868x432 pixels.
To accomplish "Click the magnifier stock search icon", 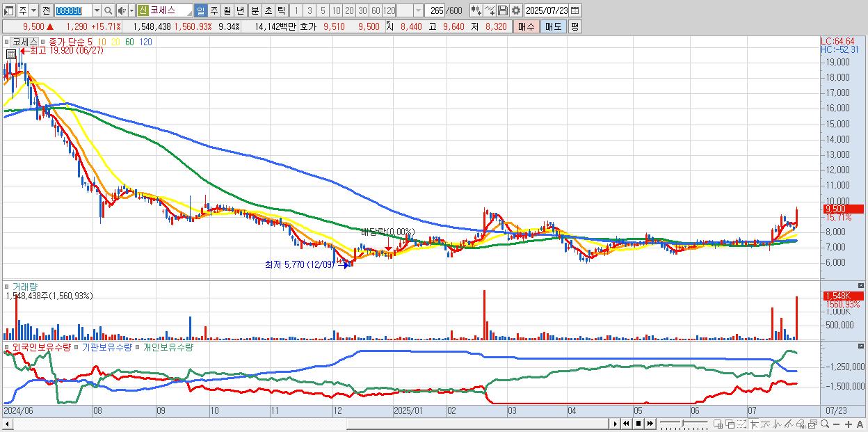I will tap(108, 10).
